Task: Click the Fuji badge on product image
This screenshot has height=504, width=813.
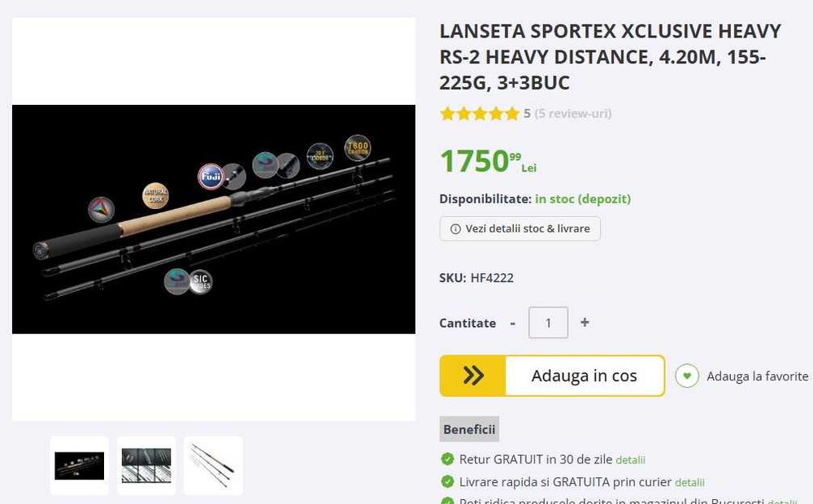Action: pyautogui.click(x=211, y=176)
